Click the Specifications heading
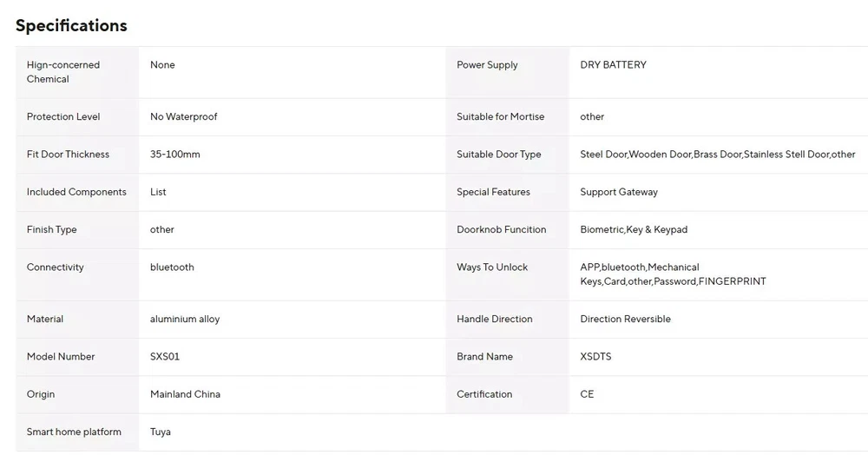The image size is (868, 455). tap(71, 25)
